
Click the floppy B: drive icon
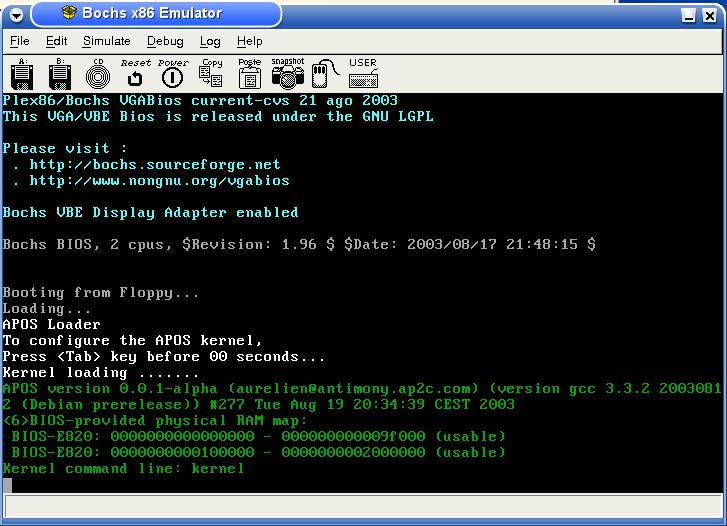(60, 74)
